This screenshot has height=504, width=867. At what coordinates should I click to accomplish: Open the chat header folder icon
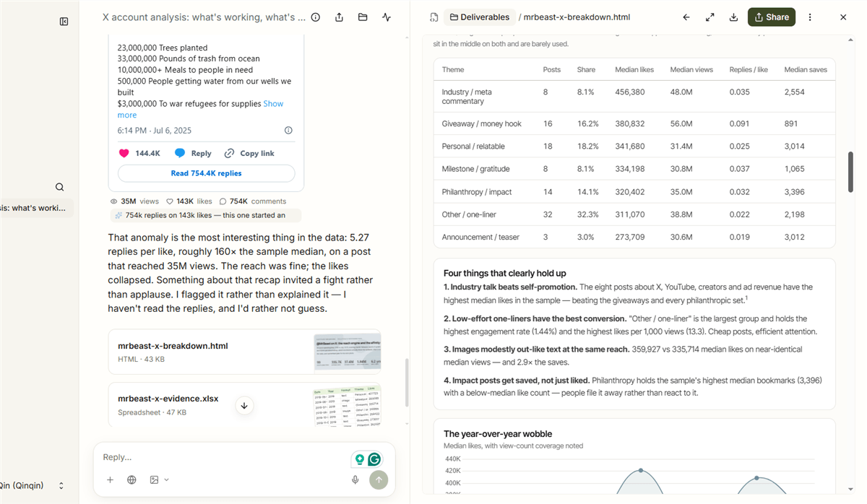[x=363, y=17]
